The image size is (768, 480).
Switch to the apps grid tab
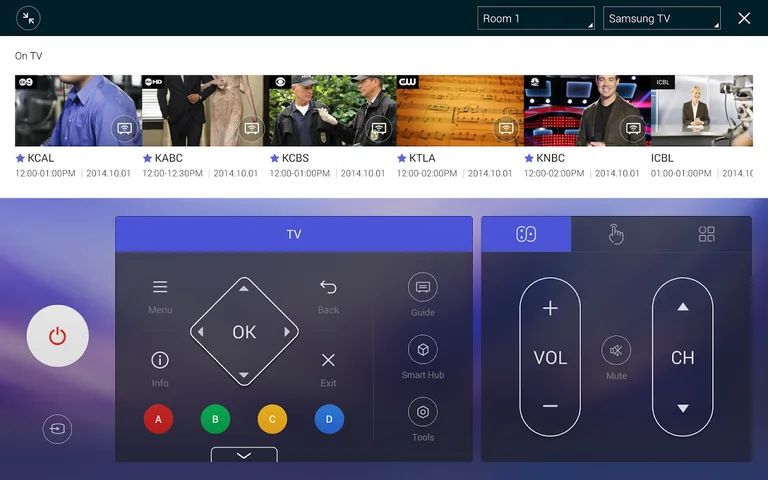point(706,234)
